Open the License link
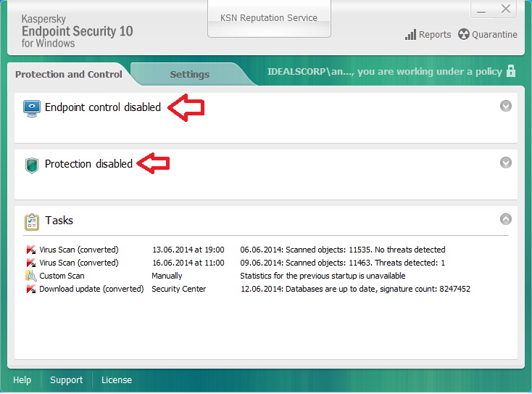 [117, 379]
